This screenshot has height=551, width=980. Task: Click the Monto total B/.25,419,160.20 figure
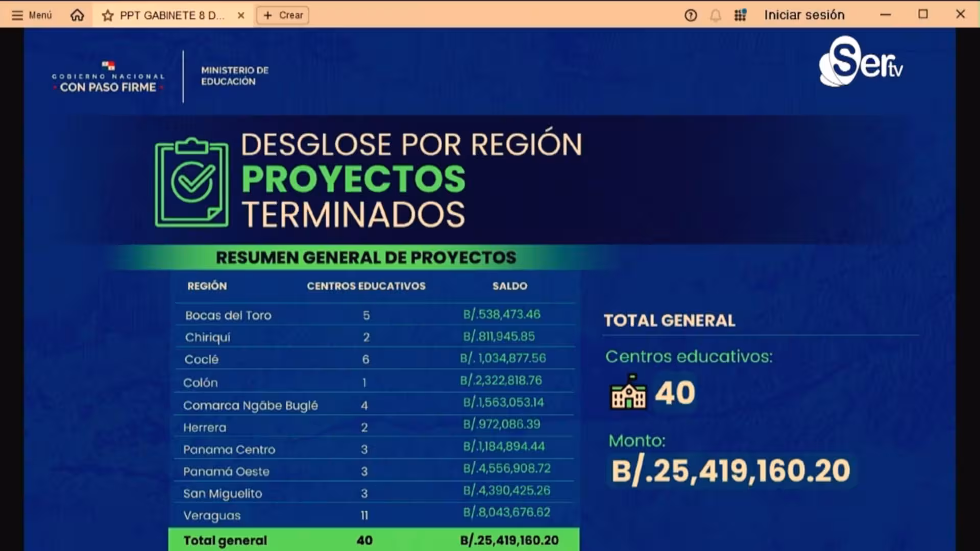click(730, 470)
